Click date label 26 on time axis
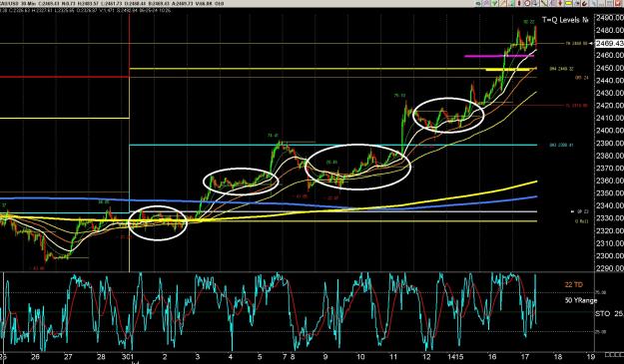624x364 pixels. coord(35,357)
